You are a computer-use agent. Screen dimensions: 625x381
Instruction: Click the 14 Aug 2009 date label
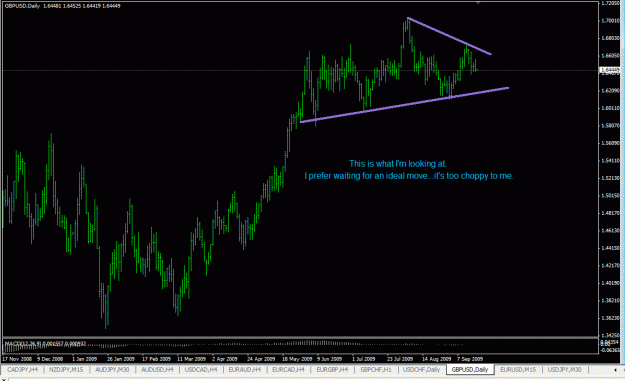(x=436, y=359)
